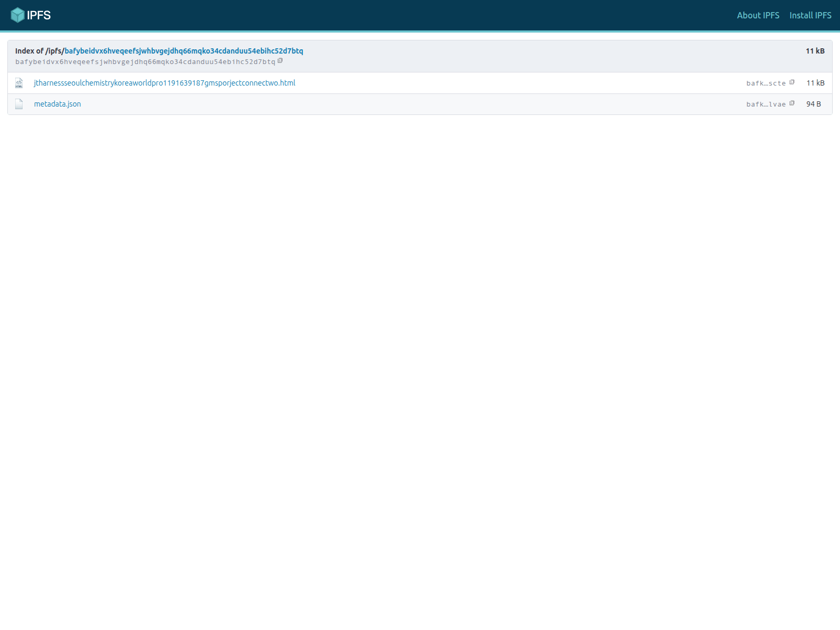Open the jtharnessseoulchemistry...connectwo.html file link
Image resolution: width=840 pixels, height=630 pixels.
coord(165,83)
